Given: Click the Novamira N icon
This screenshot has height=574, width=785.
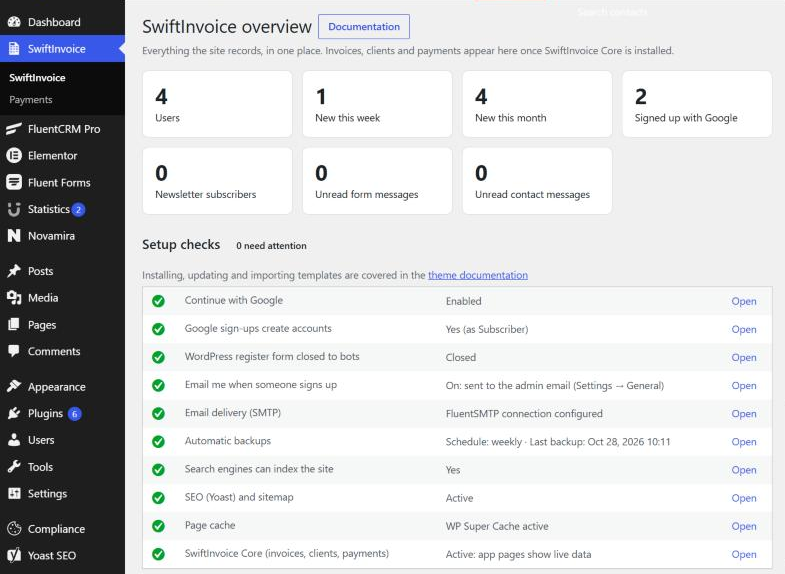Looking at the screenshot, I should point(14,236).
